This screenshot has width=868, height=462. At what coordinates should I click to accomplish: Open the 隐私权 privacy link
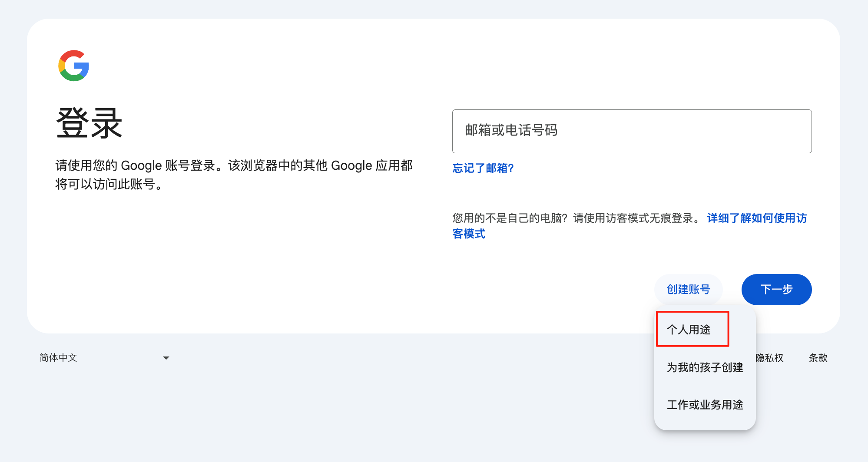(770, 358)
